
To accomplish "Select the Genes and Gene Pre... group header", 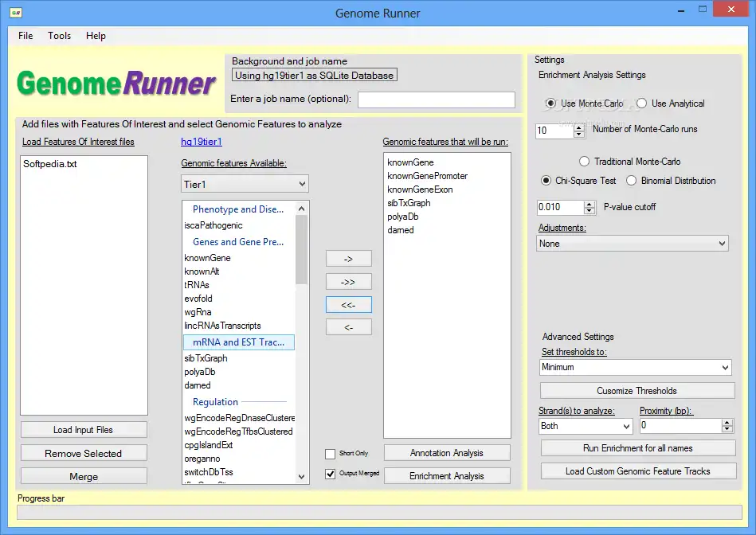I will [x=238, y=242].
